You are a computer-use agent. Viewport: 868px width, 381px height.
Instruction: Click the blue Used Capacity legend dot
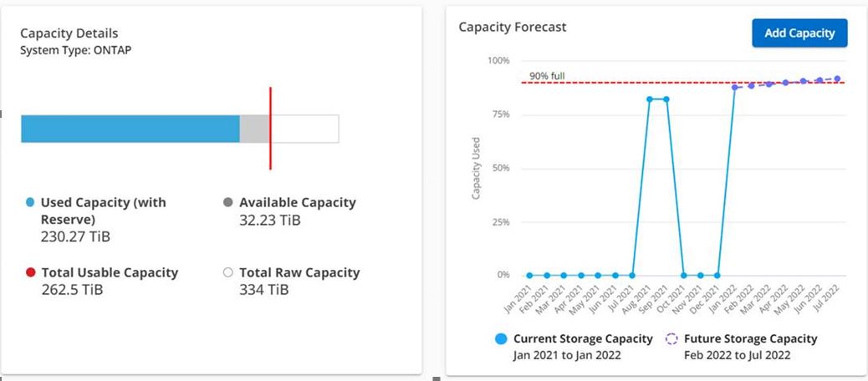click(x=30, y=202)
